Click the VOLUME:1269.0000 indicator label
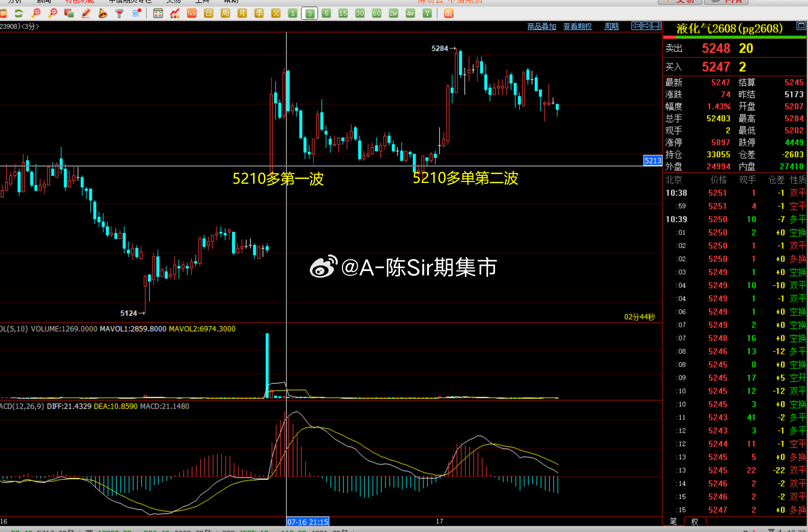 tap(64, 329)
